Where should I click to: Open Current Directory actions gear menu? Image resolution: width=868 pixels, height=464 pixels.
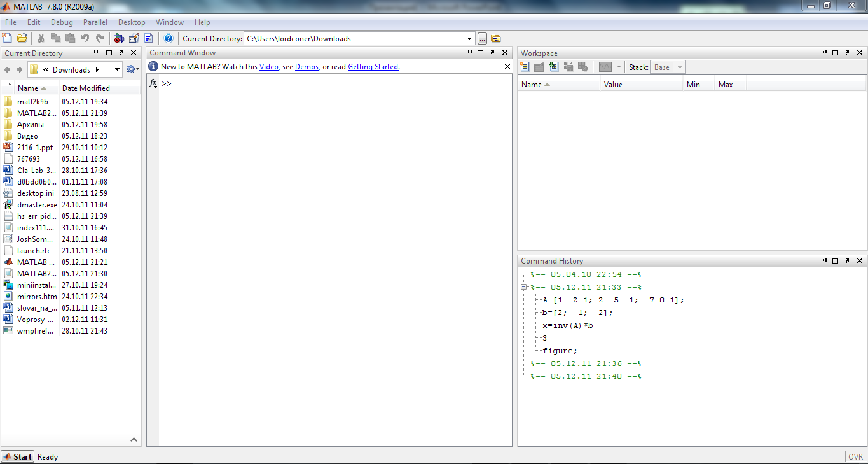(132, 69)
